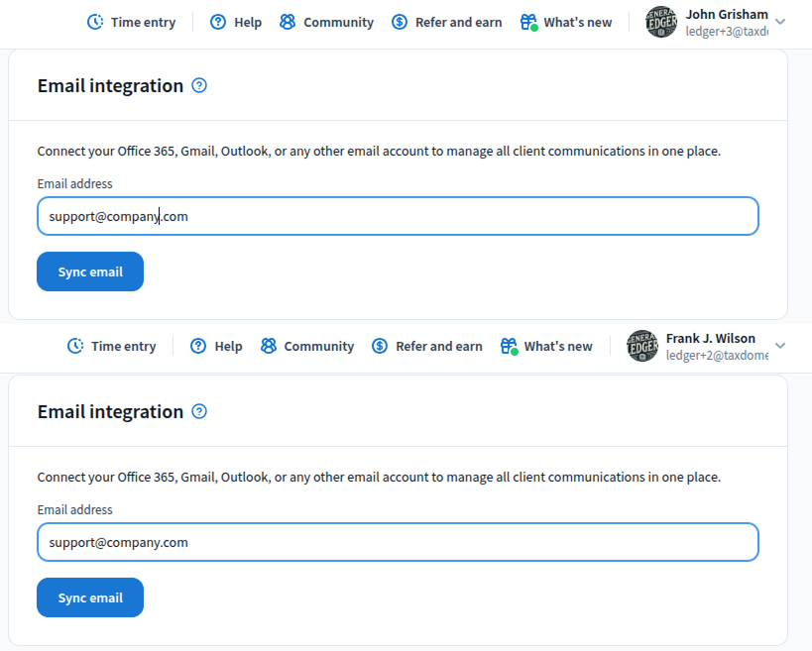
Task: Click the Help question mark icon beside John Grisham's Community link
Action: (218, 22)
